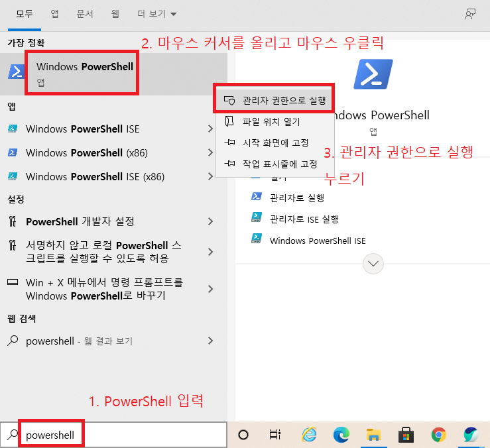This screenshot has height=448, width=490.
Task: Click the Windows PowerShell ISE list icon
Action: 13,129
